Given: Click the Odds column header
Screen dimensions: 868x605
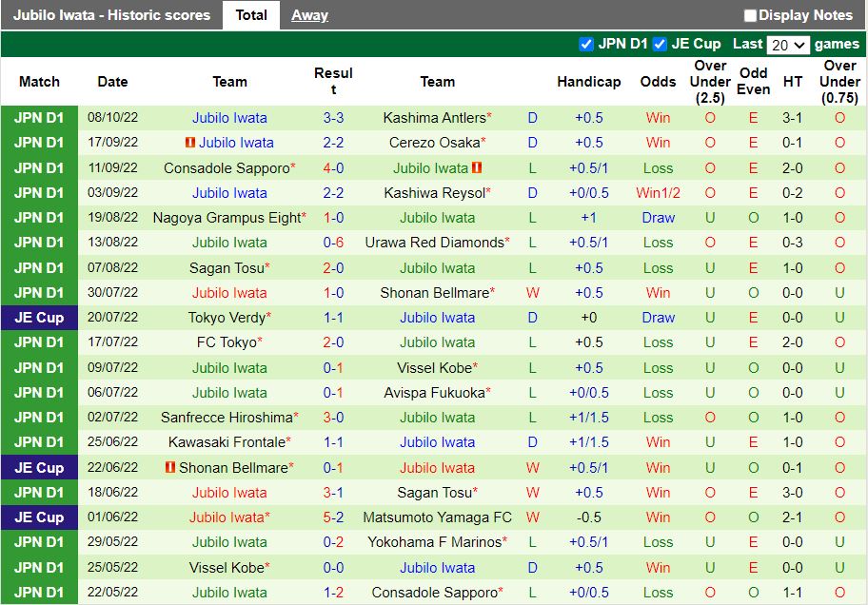Looking at the screenshot, I should 658,82.
